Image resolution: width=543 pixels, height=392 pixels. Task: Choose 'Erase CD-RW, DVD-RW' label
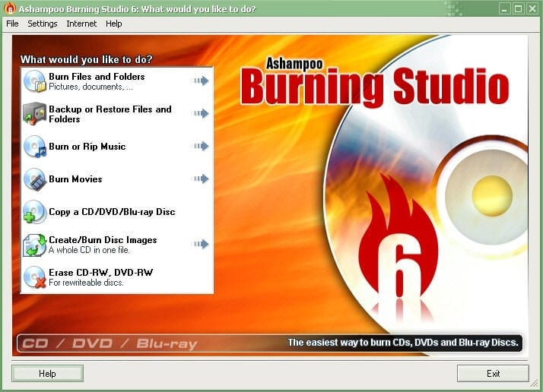pyautogui.click(x=101, y=272)
